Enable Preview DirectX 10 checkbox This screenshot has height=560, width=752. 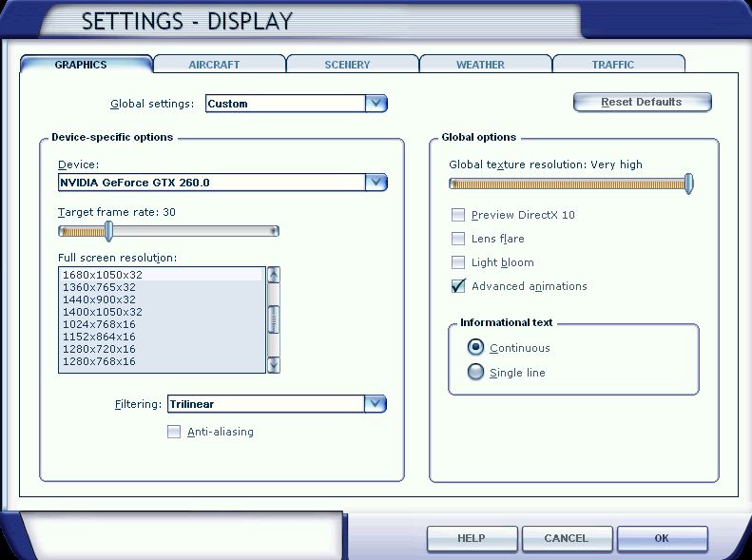click(x=458, y=215)
